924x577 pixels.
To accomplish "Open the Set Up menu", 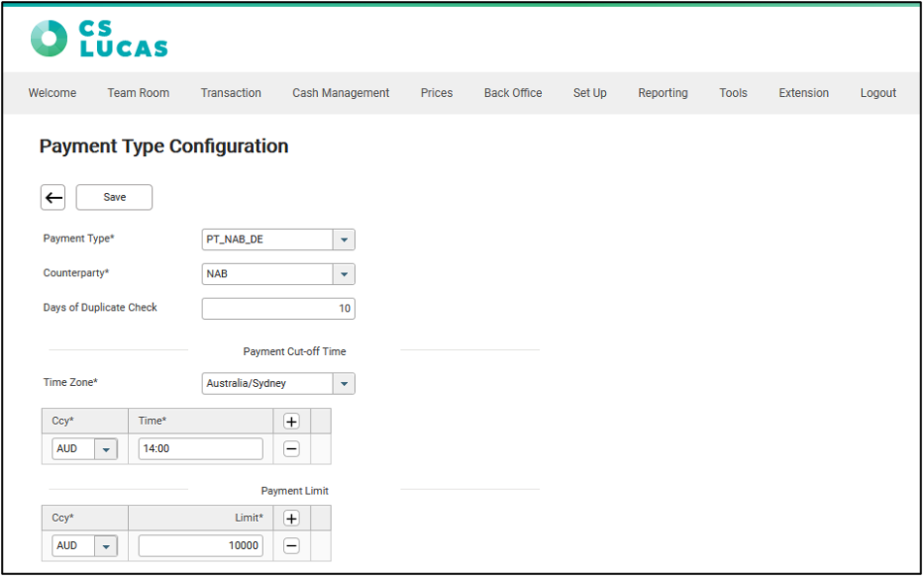I will [589, 93].
